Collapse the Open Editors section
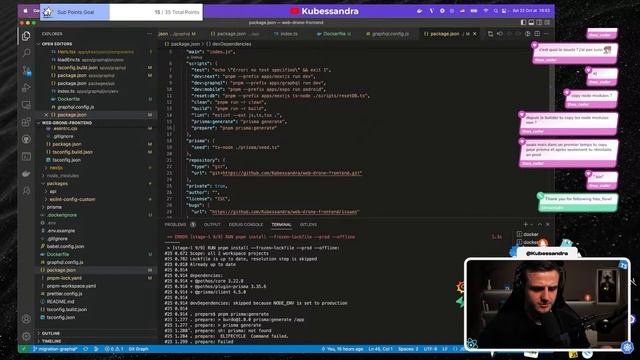 56,44
